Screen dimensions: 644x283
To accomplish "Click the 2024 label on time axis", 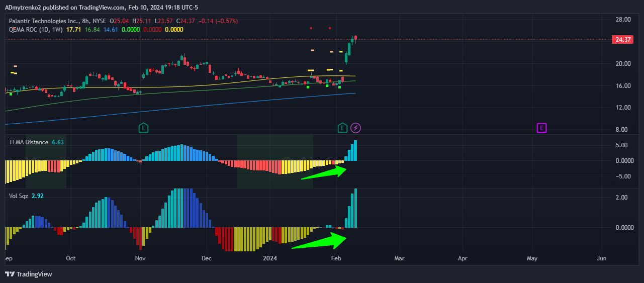I will 270,258.
